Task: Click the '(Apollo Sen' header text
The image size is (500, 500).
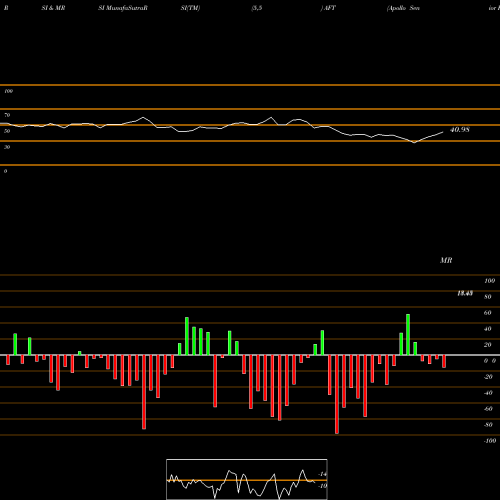Action: 403,8
